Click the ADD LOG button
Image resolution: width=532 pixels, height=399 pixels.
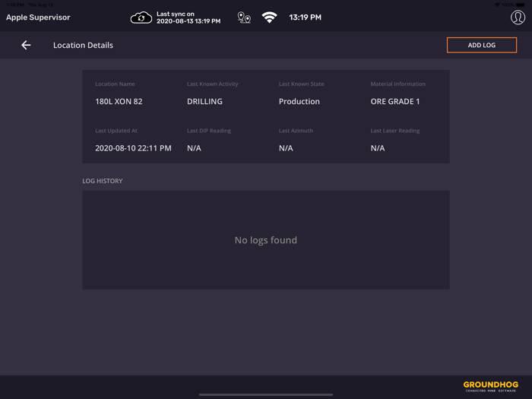[481, 45]
